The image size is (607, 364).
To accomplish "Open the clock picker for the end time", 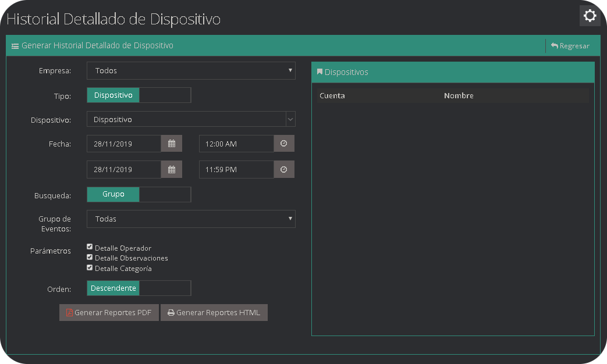I will (x=284, y=169).
